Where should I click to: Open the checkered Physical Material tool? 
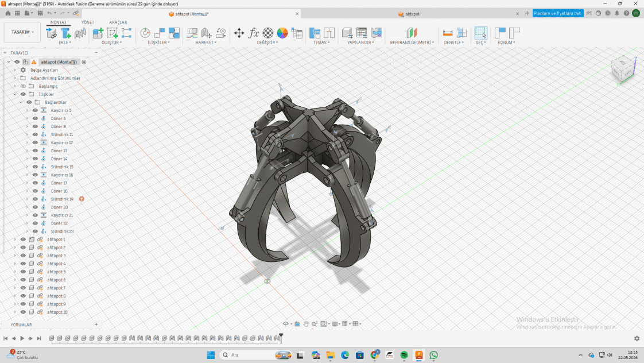point(268,33)
